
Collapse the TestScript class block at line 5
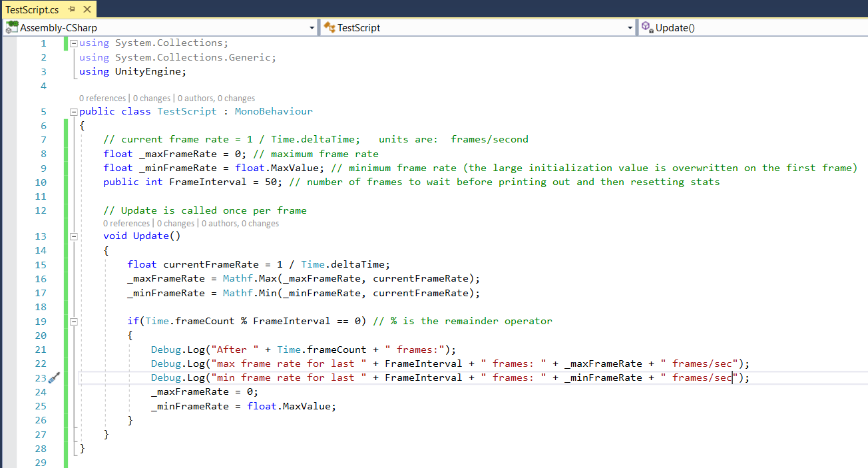pyautogui.click(x=73, y=112)
